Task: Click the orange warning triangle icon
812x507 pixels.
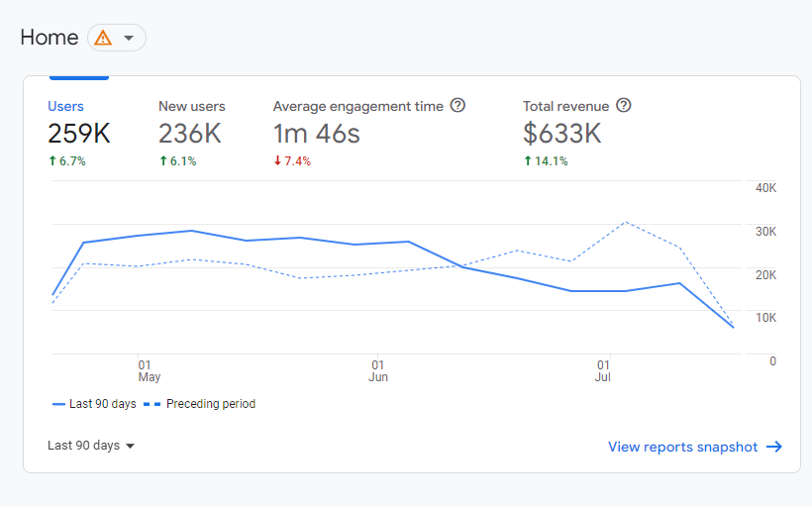Action: 103,38
